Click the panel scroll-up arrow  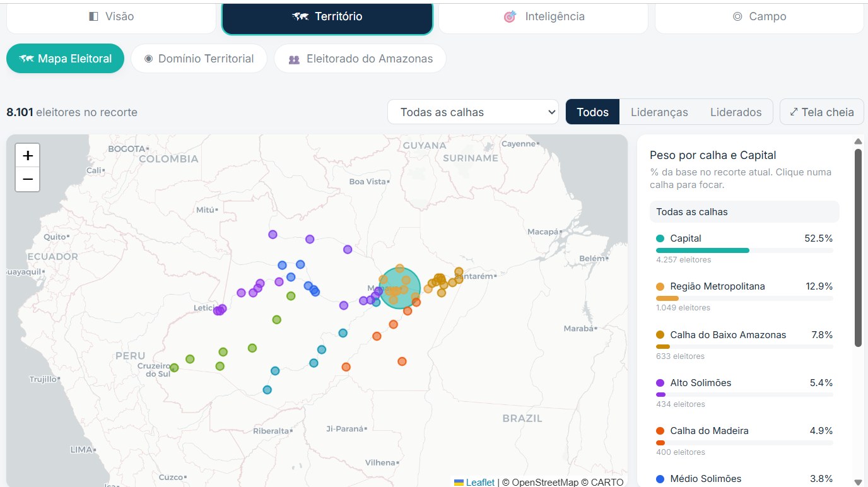(858, 141)
